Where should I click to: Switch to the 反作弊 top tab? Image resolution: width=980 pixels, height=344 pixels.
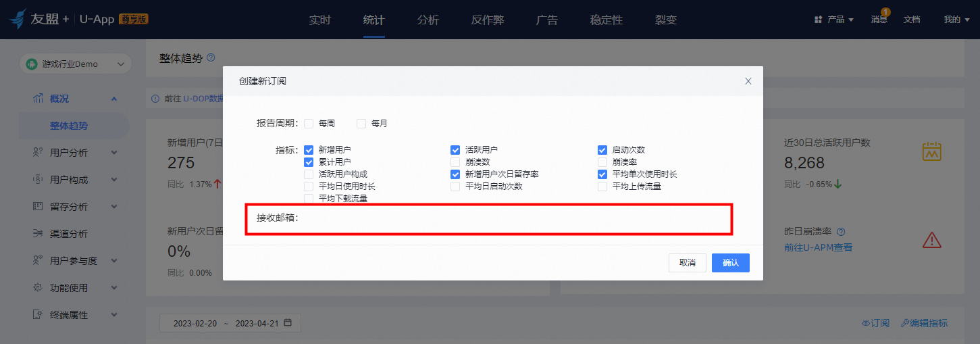488,20
